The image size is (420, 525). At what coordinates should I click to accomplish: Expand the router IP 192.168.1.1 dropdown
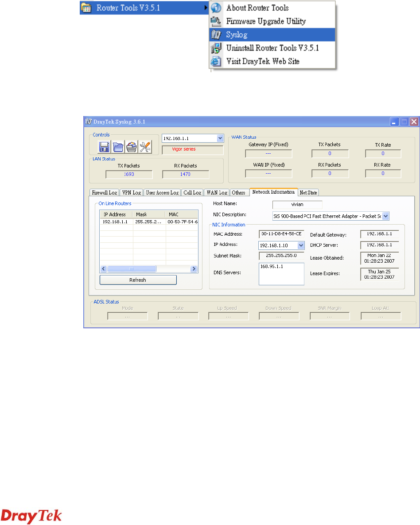tap(220, 138)
